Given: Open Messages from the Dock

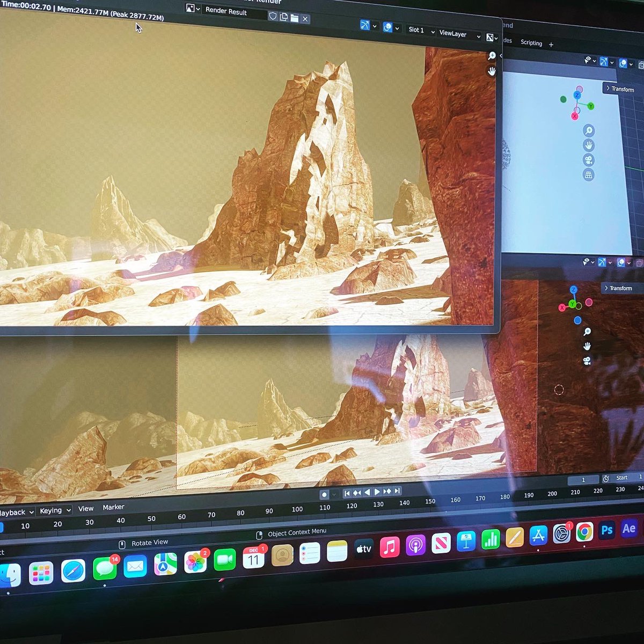Looking at the screenshot, I should pos(104,568).
